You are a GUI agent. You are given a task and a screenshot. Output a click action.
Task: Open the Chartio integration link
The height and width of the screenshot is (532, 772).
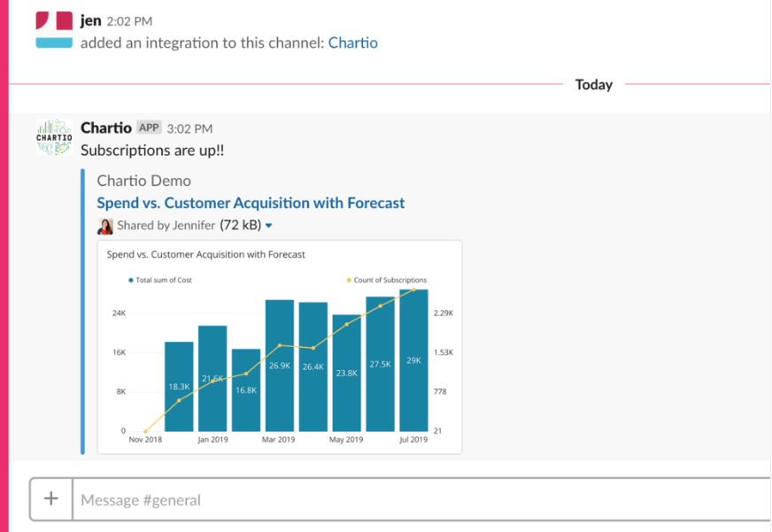point(353,42)
